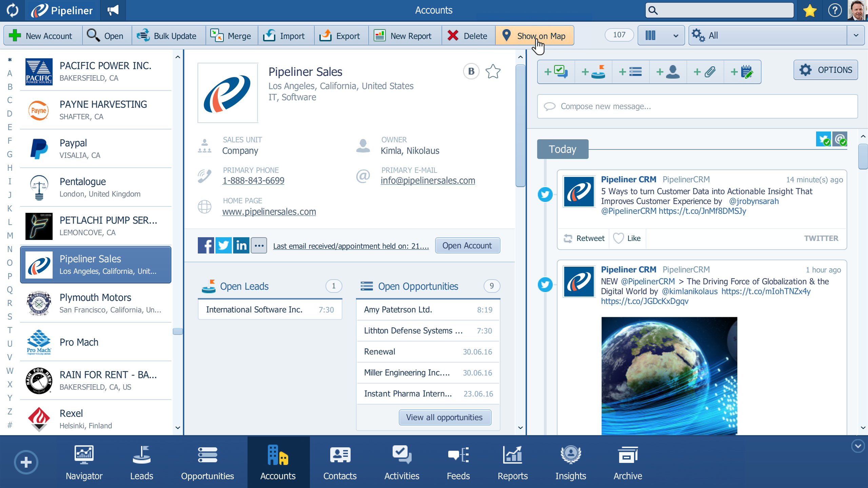Open the LinkedIn icon for the account
The image size is (868, 488).
tap(241, 245)
